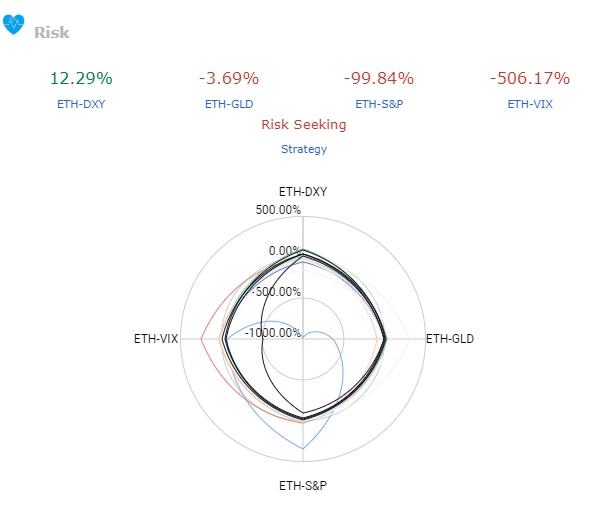Click the -3.69% value
Screen dimensions: 595x506
(x=229, y=78)
